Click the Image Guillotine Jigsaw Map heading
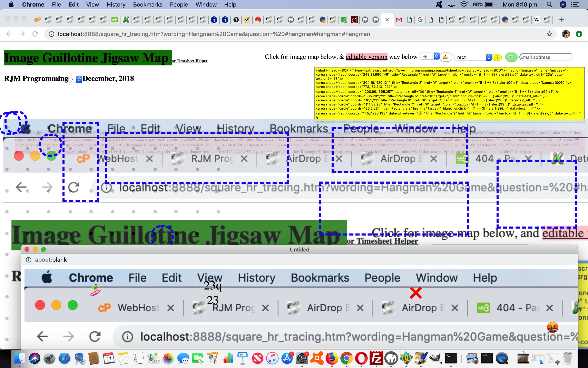The width and height of the screenshot is (588, 368). click(x=88, y=58)
